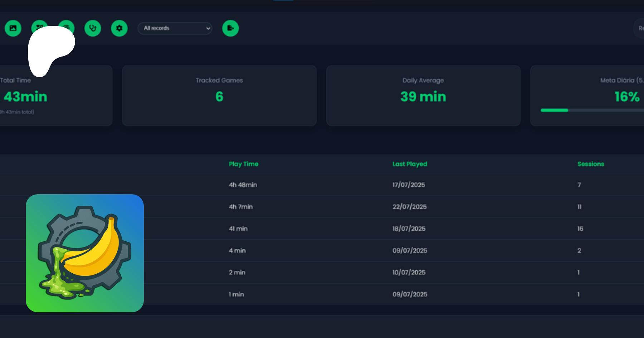Viewport: 644px width, 338px height.
Task: Click the row last played 10/07/2025
Action: (x=409, y=273)
